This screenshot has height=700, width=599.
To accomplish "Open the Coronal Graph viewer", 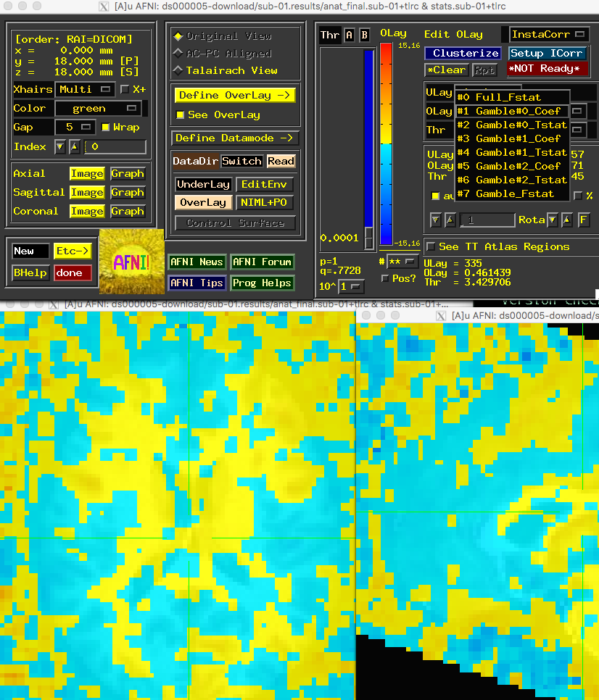I will 128,211.
